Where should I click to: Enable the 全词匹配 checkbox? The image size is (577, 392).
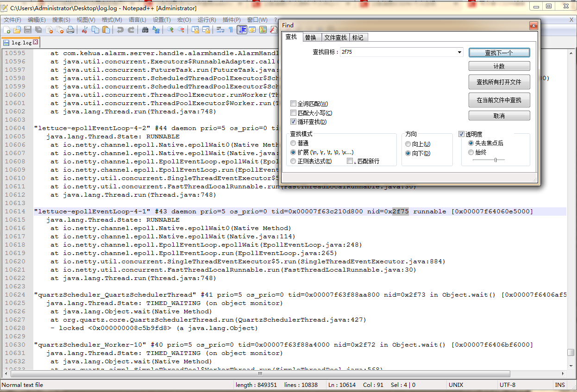tap(293, 104)
